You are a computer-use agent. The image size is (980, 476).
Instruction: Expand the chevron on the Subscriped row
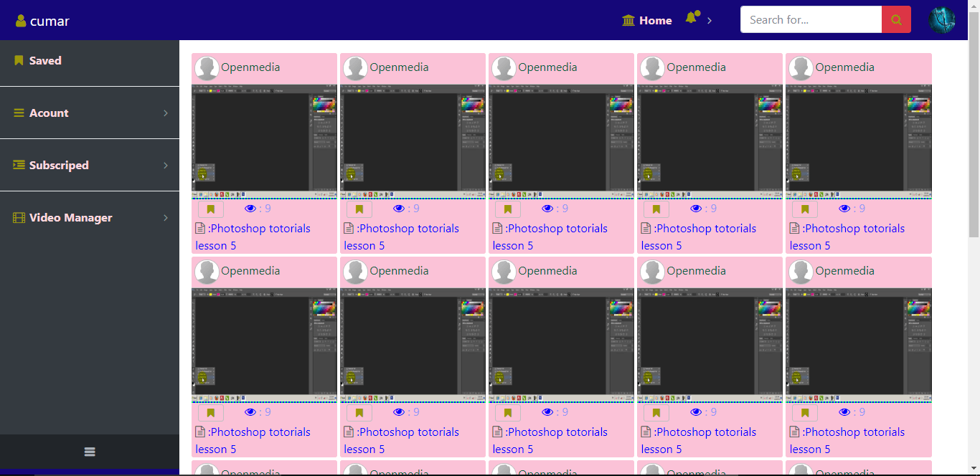pos(166,166)
